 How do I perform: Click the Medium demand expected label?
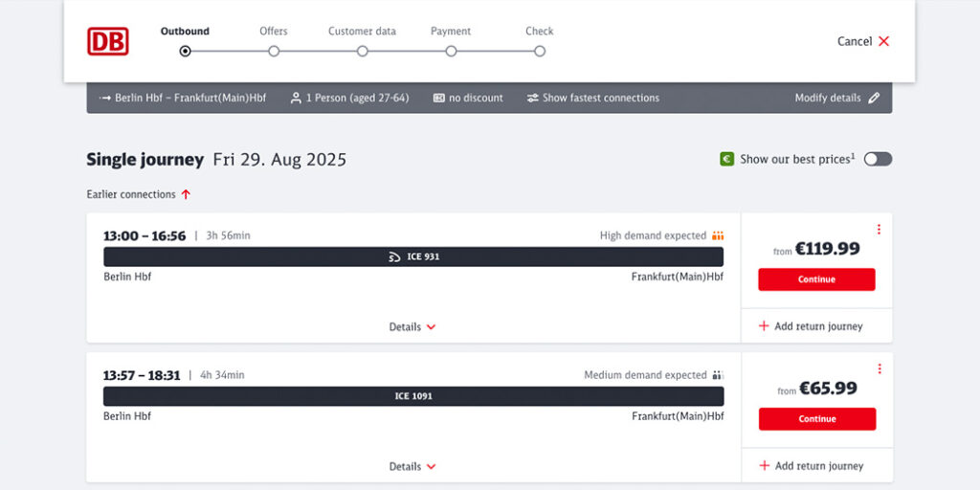(646, 375)
